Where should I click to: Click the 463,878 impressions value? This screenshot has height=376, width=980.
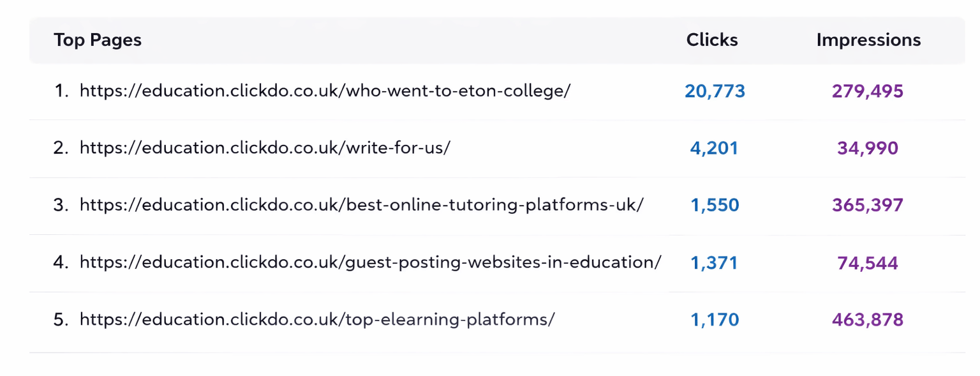(x=868, y=320)
